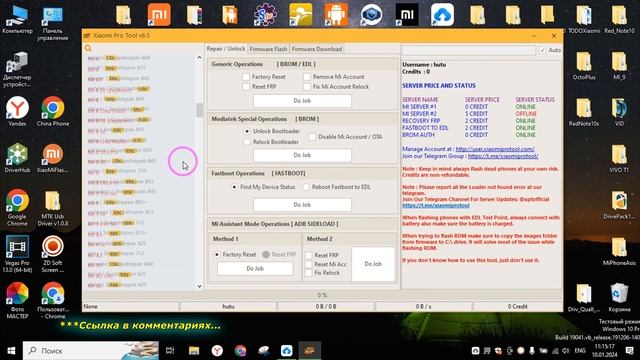Select the Relock Bootloader radio button

[x=247, y=142]
